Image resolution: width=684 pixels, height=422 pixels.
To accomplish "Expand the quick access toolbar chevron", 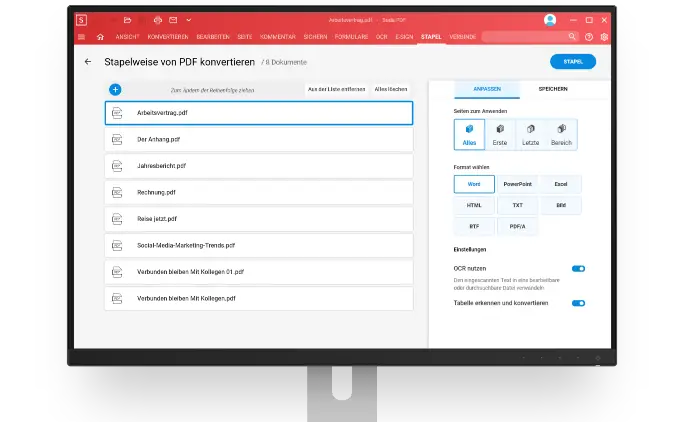I will coord(188,20).
